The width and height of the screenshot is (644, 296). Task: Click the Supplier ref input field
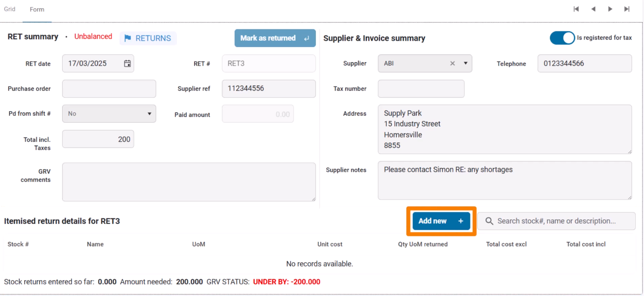pos(268,89)
